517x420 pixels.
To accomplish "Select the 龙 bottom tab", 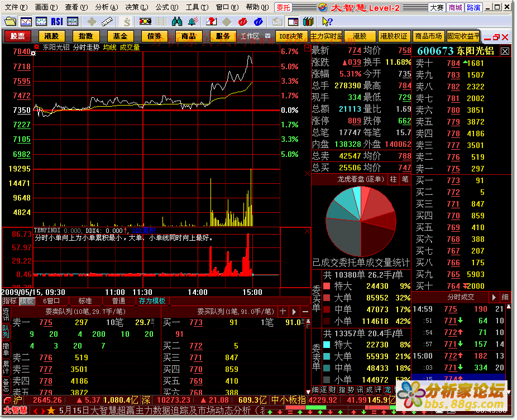I will (x=387, y=390).
